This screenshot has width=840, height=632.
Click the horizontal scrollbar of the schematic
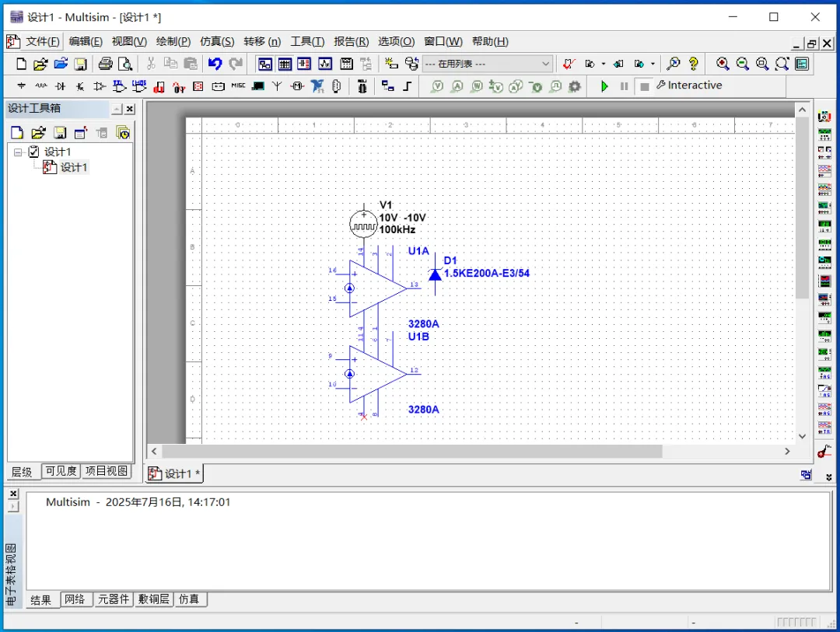point(412,451)
